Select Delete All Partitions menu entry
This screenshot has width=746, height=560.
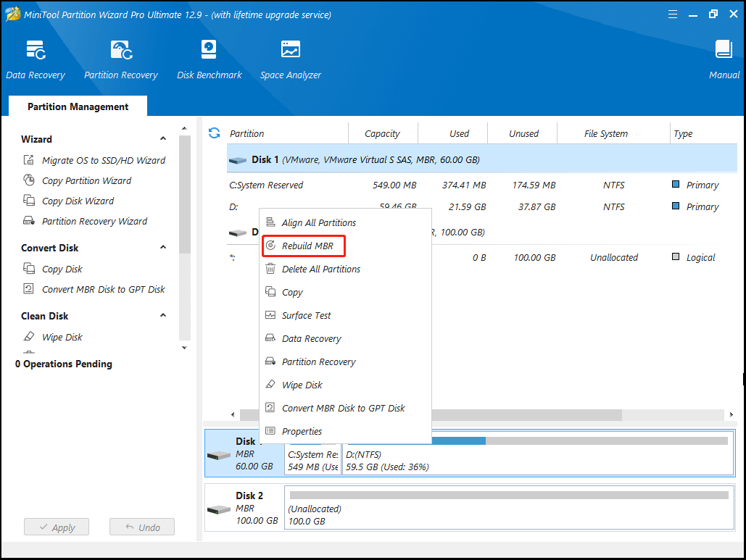tap(345, 269)
